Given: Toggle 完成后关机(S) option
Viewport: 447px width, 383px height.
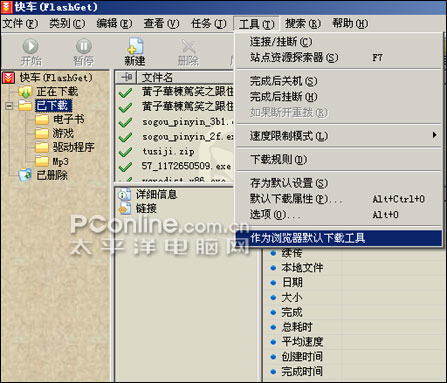Looking at the screenshot, I should pyautogui.click(x=339, y=81).
